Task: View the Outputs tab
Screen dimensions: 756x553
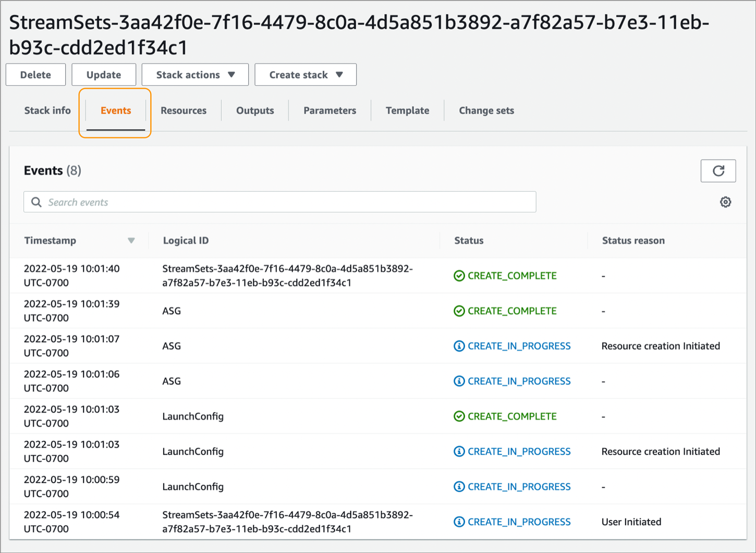Action: 255,110
